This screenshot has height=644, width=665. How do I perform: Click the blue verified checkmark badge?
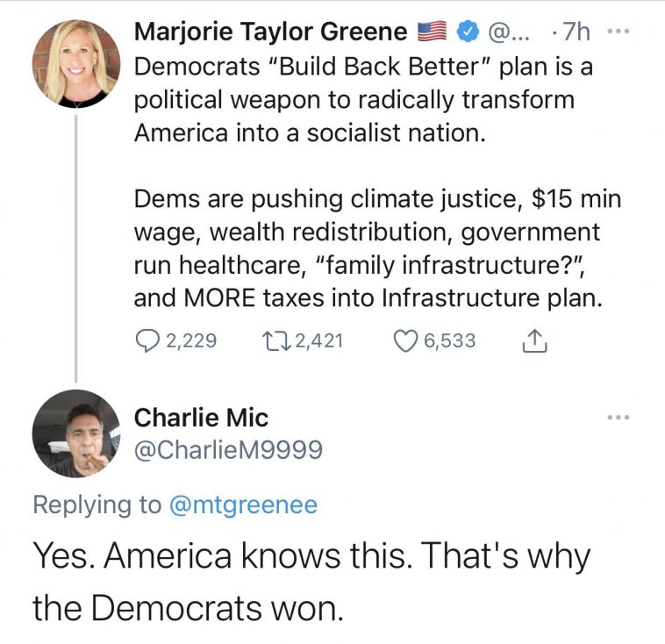469,34
